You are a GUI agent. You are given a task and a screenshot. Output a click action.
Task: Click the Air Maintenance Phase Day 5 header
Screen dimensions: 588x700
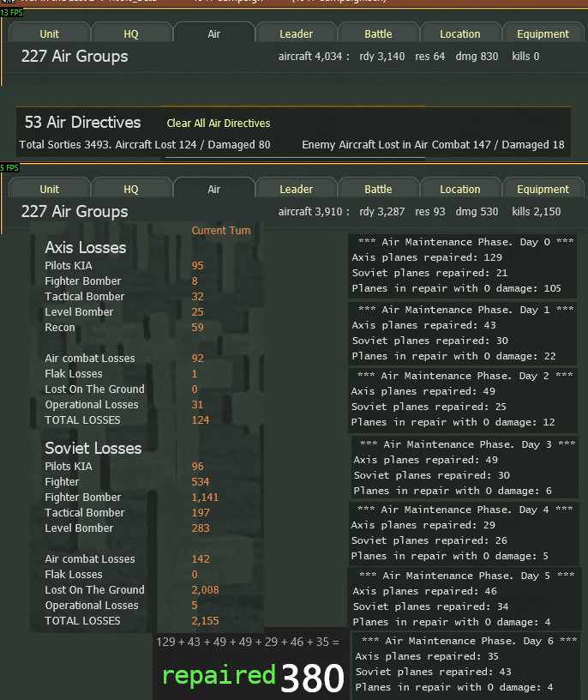point(466,576)
